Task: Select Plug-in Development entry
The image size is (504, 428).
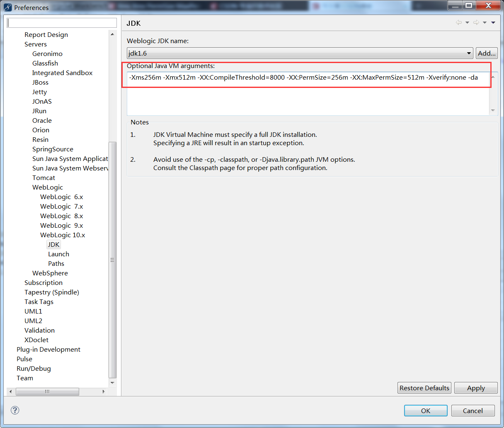Action: [48, 350]
